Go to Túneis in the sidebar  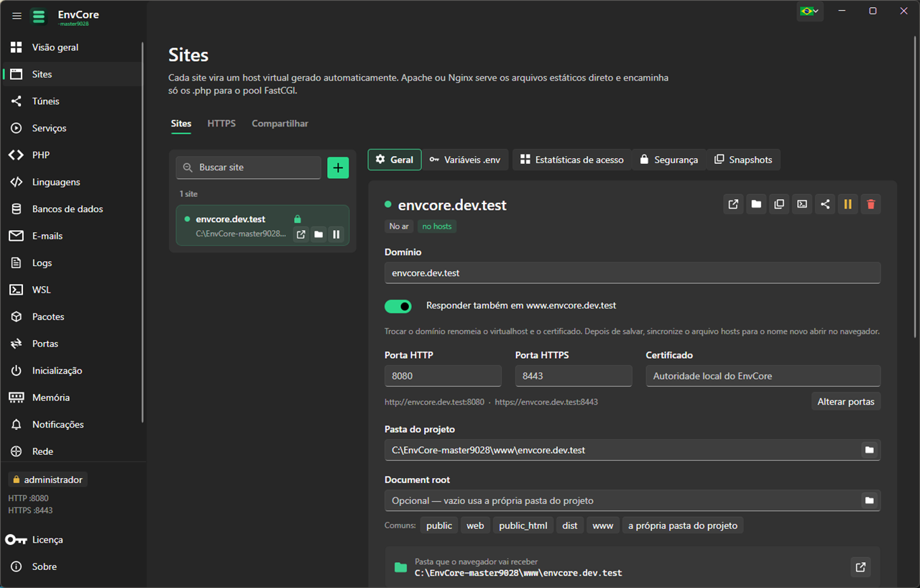coord(72,101)
